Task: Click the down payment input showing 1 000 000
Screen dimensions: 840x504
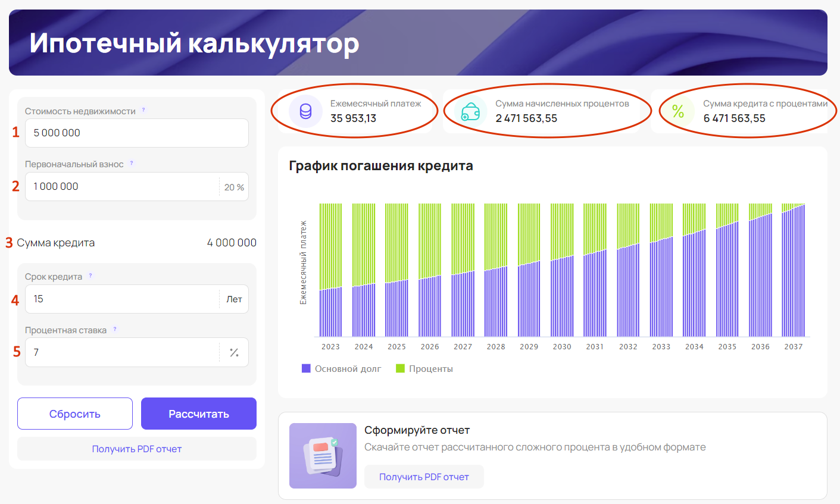Action: 122,187
